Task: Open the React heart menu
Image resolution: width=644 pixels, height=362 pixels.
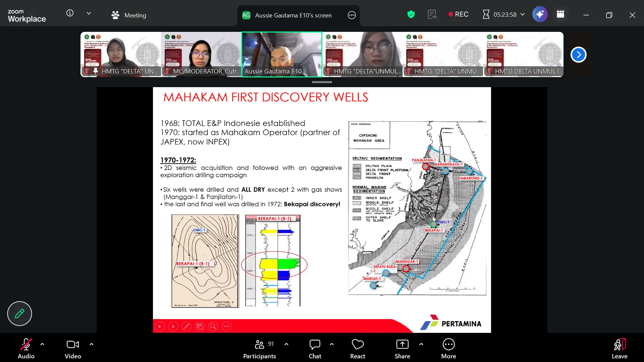Action: click(358, 349)
